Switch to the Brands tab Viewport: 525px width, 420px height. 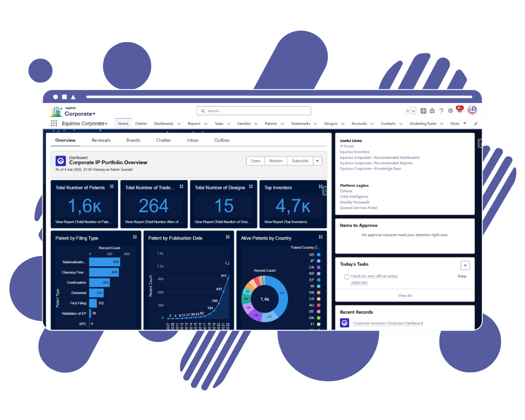[x=133, y=141]
